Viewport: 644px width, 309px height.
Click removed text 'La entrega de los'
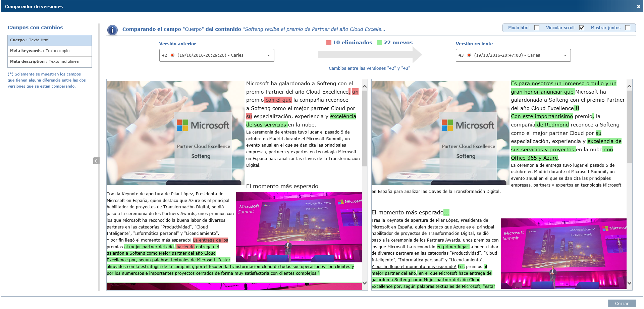[211, 240]
